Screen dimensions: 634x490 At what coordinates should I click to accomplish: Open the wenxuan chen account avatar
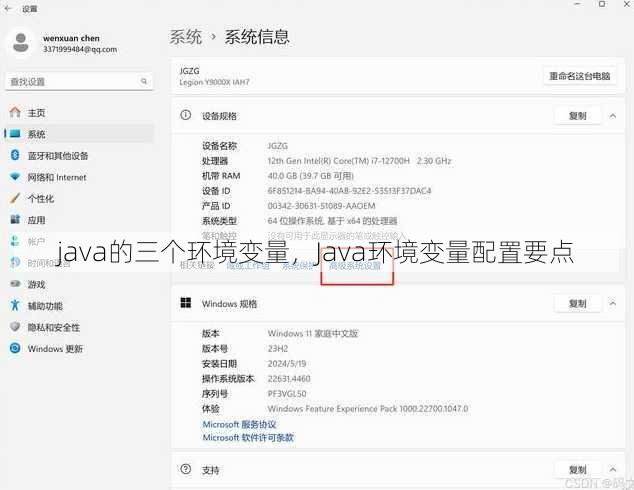click(x=20, y=43)
